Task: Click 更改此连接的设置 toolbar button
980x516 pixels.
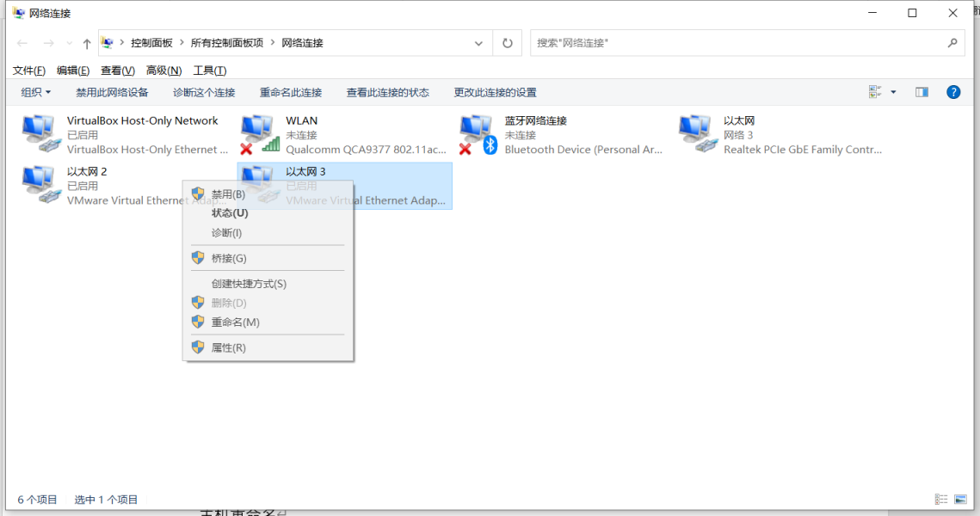Action: 495,93
